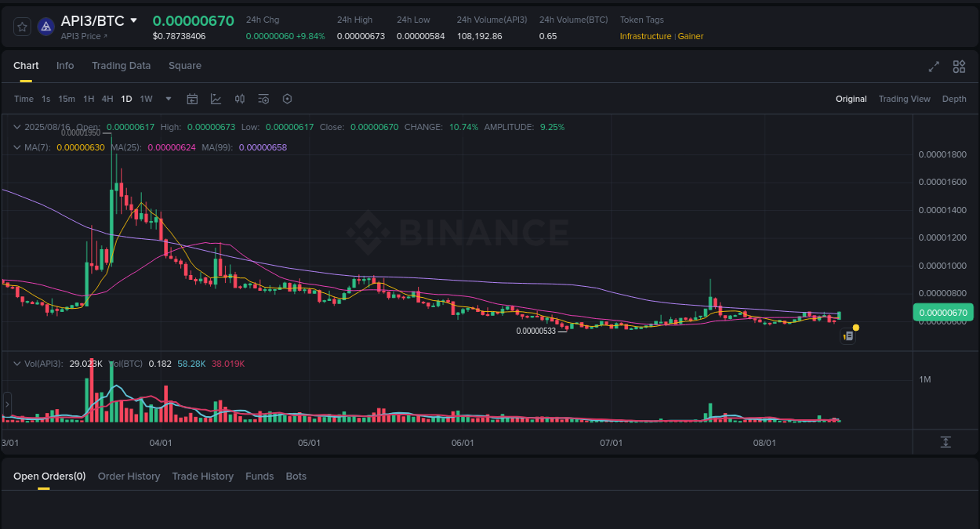This screenshot has width=980, height=529.
Task: Open the API3/BTC pair dropdown
Action: coord(133,20)
